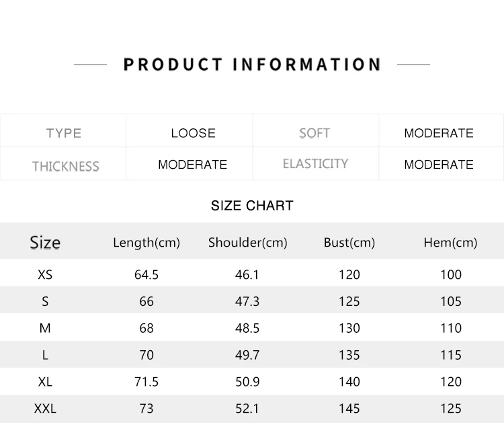Viewport: 504px width, 441px height.
Task: Click the PRODUCT INFORMATION heading
Action: pos(252,65)
